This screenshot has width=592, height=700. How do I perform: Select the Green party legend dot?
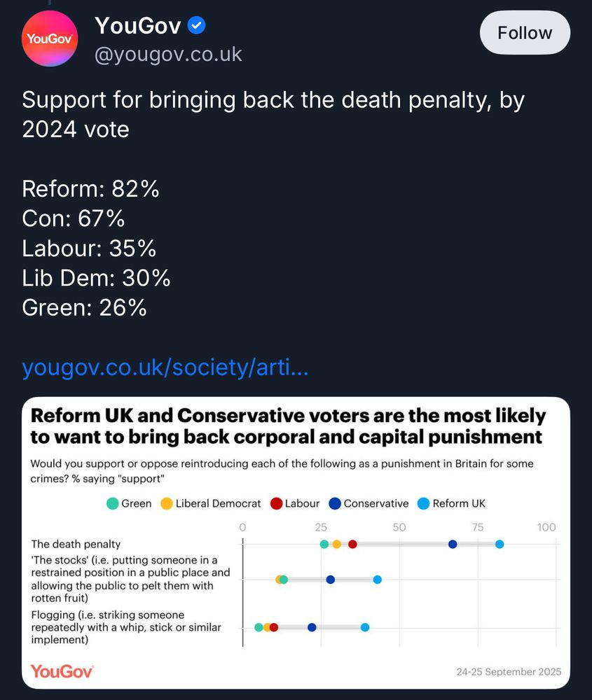click(112, 503)
